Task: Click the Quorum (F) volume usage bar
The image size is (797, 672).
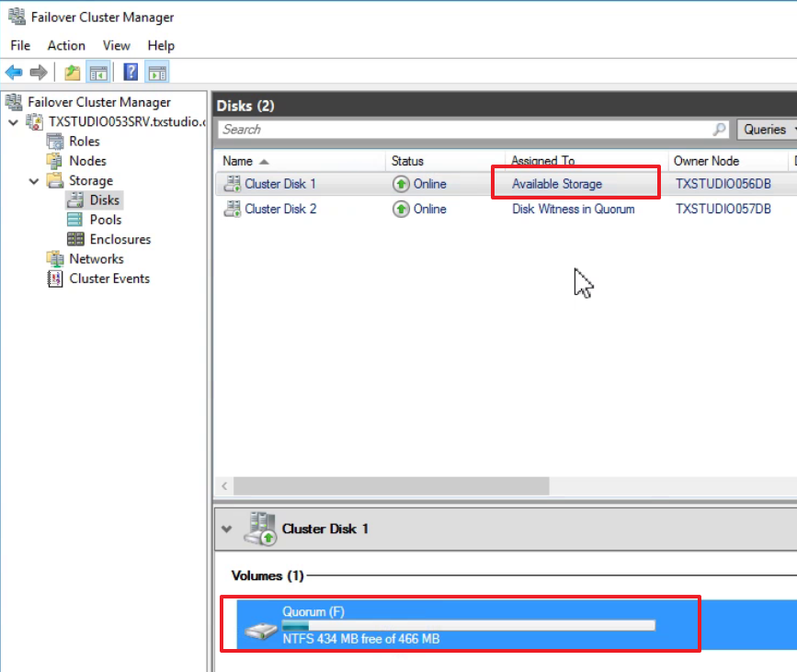Action: [x=469, y=625]
